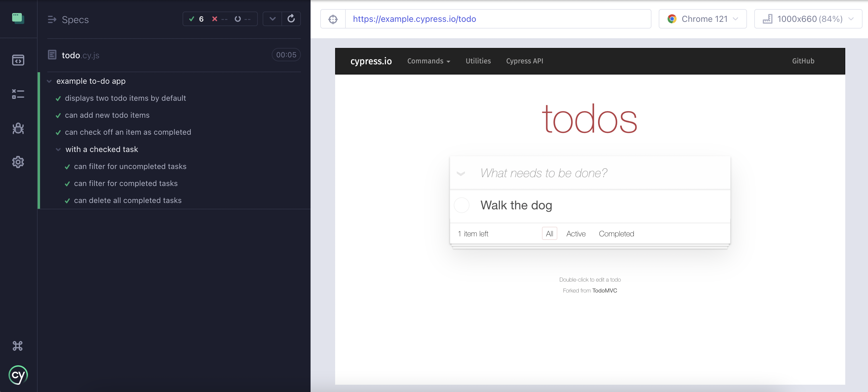
Task: Click the settings gear icon in sidebar
Action: (x=17, y=162)
